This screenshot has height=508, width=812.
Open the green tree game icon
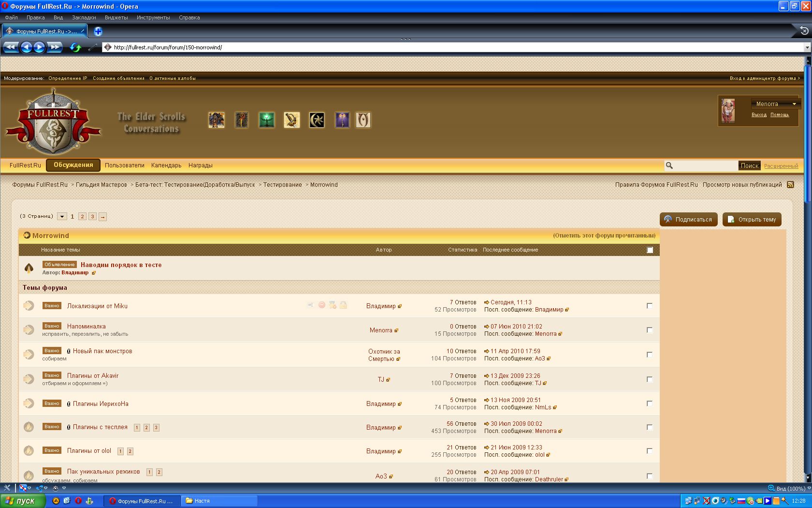coord(267,120)
